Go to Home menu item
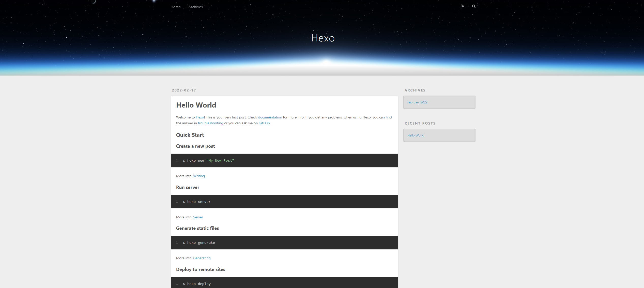Image resolution: width=644 pixels, height=288 pixels. (175, 7)
